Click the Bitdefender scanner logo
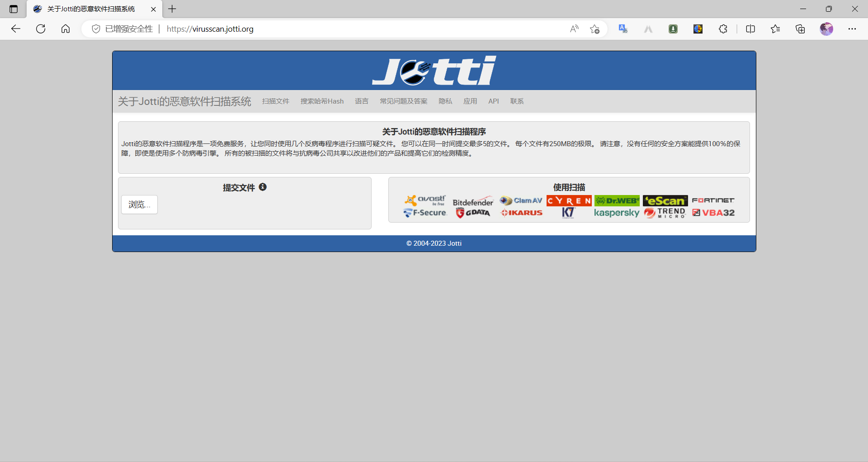This screenshot has height=462, width=868. (473, 202)
